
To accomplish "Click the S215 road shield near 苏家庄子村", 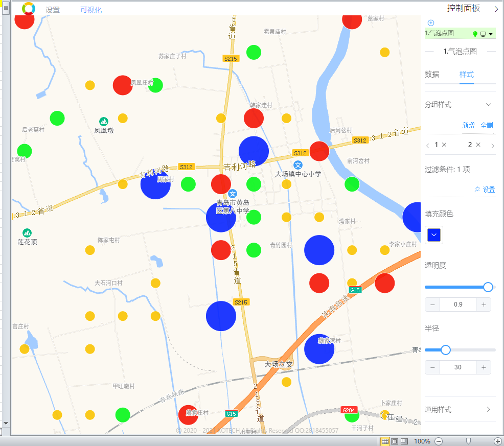I will pyautogui.click(x=231, y=58).
